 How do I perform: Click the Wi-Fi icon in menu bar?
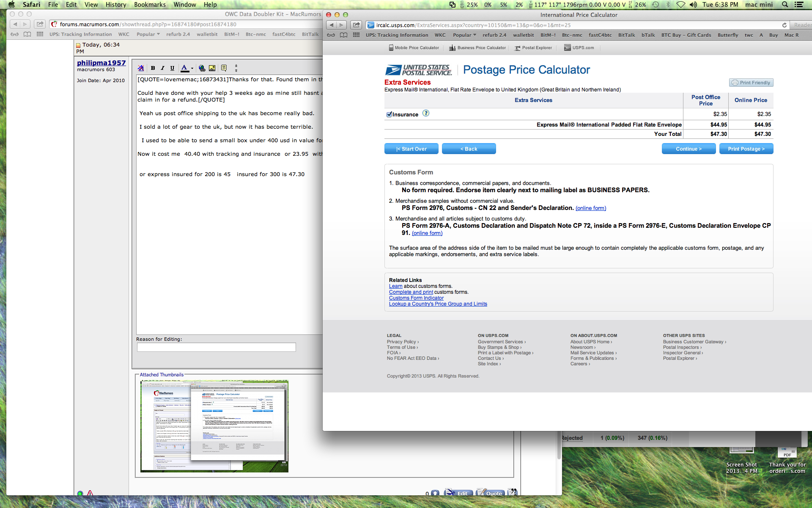680,5
